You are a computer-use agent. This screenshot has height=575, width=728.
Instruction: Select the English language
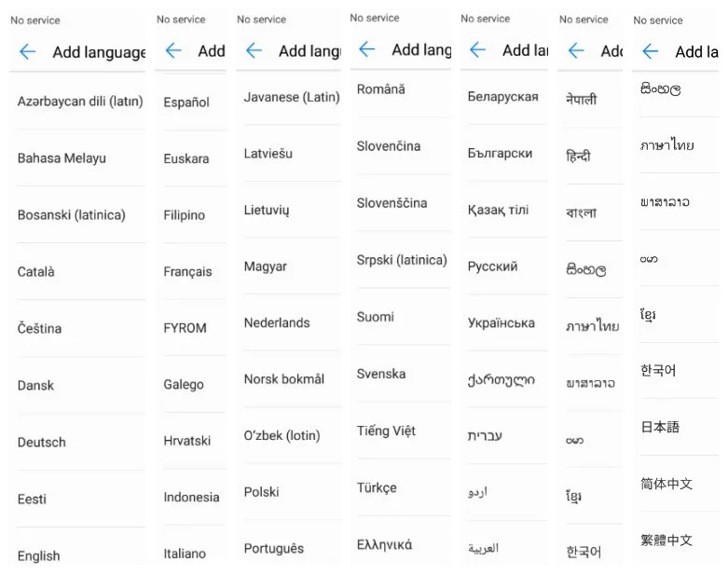pos(38,555)
